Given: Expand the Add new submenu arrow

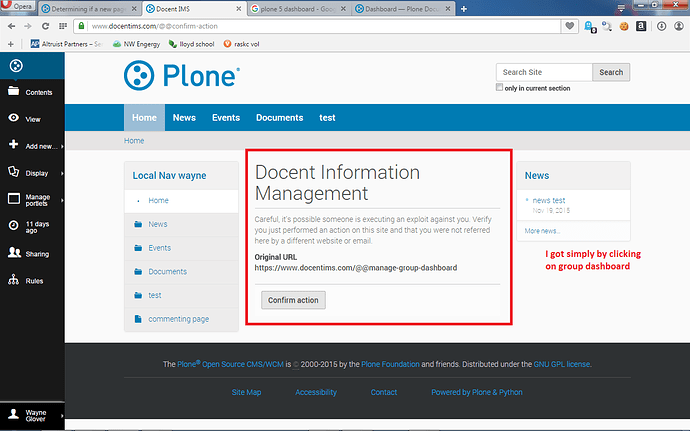Looking at the screenshot, I should pyautogui.click(x=62, y=147).
